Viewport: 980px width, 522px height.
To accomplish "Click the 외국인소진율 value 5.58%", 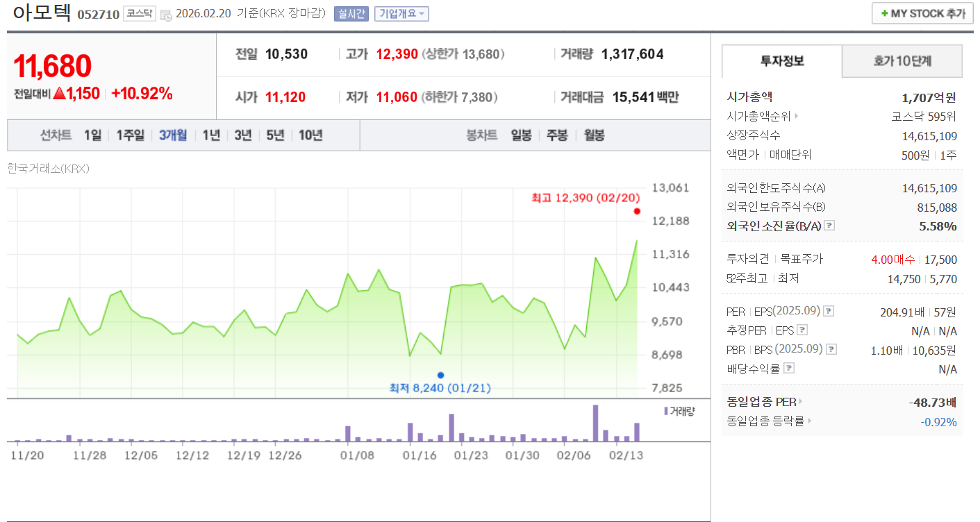I will [938, 226].
